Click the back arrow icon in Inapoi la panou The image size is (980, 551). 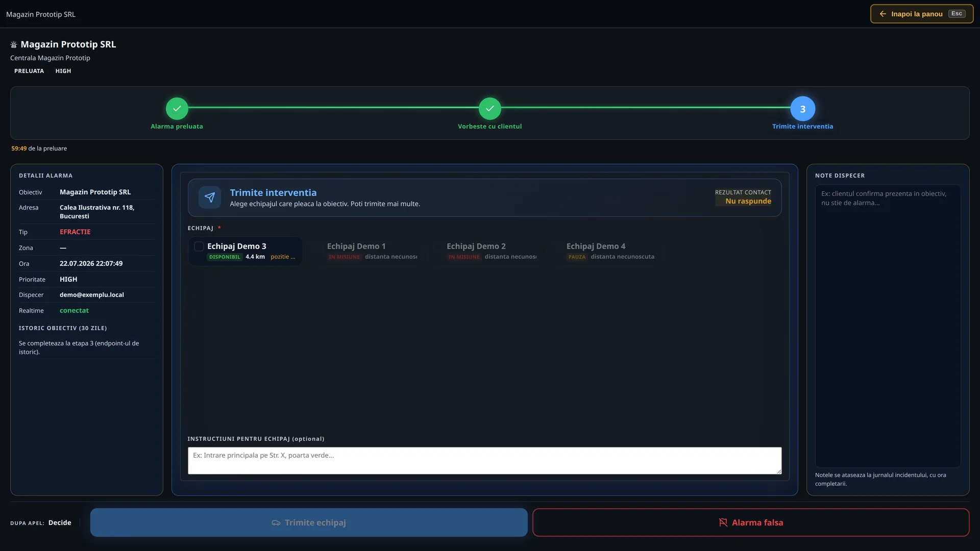coord(883,14)
